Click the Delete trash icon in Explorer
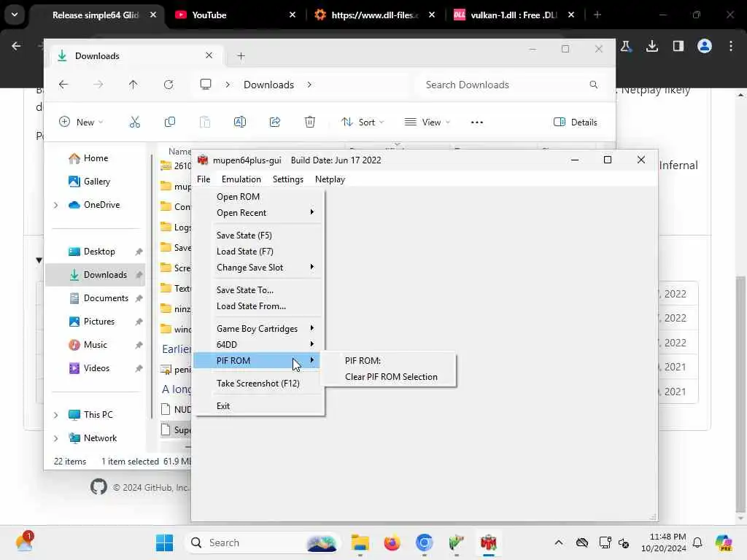The width and height of the screenshot is (747, 560). click(309, 122)
